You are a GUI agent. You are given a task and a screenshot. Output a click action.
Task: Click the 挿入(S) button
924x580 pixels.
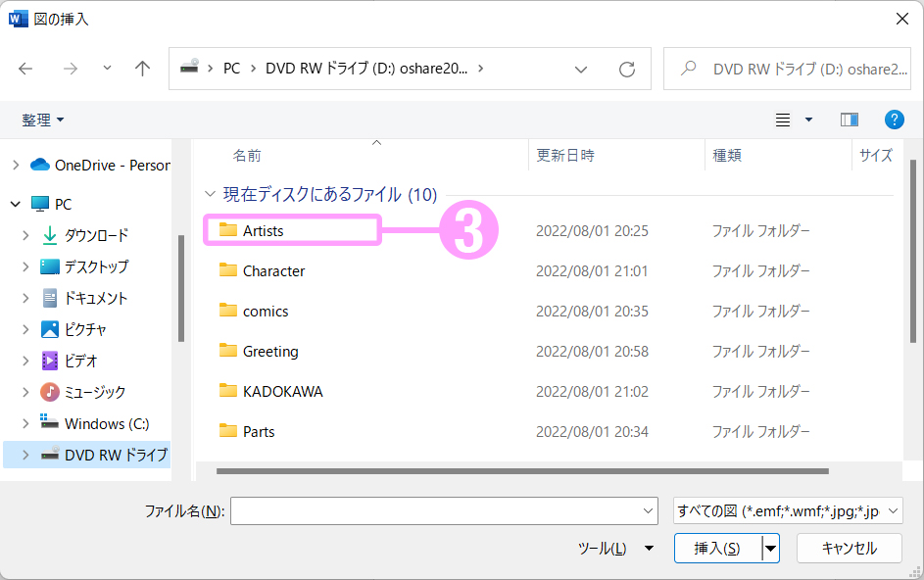click(x=717, y=549)
